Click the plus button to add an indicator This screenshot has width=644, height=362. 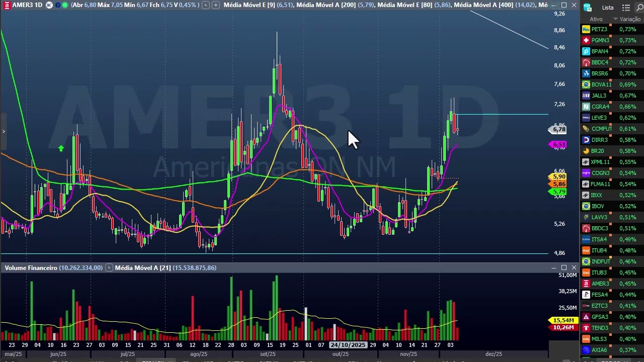click(x=216, y=5)
